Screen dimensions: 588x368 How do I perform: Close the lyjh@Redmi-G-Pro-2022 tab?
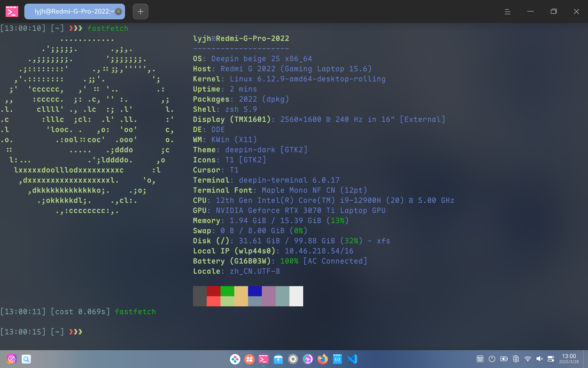tap(119, 11)
